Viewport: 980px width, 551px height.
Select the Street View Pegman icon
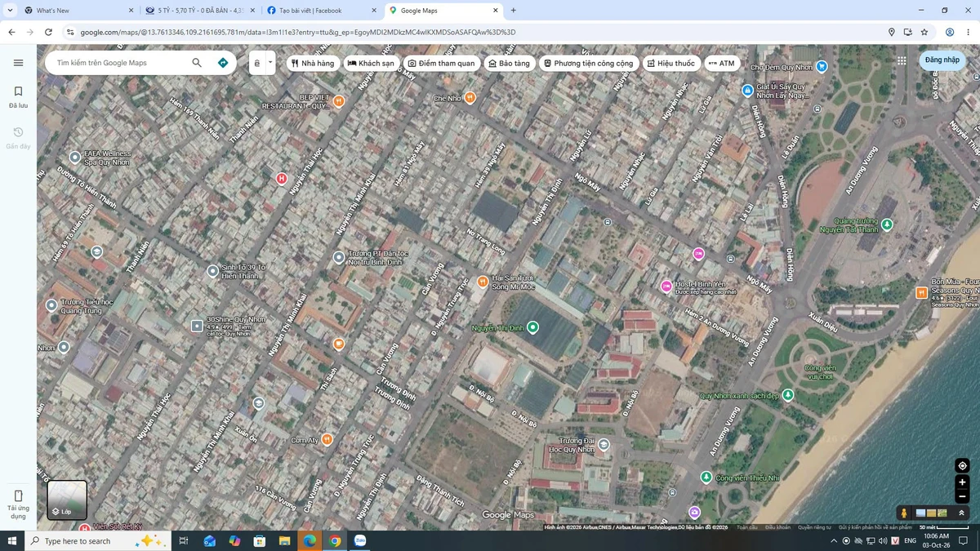coord(903,513)
